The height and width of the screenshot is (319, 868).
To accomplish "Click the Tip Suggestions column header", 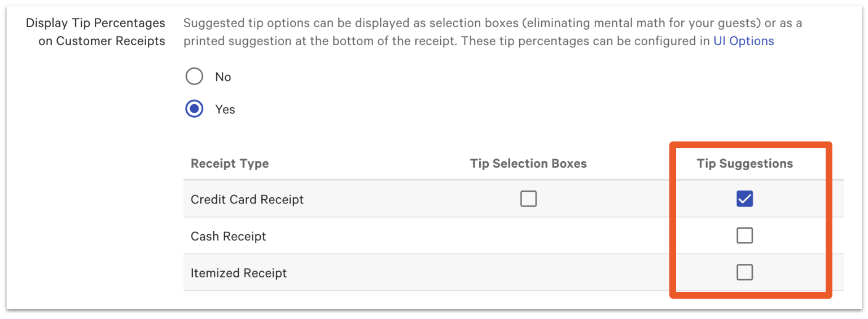I will point(744,164).
